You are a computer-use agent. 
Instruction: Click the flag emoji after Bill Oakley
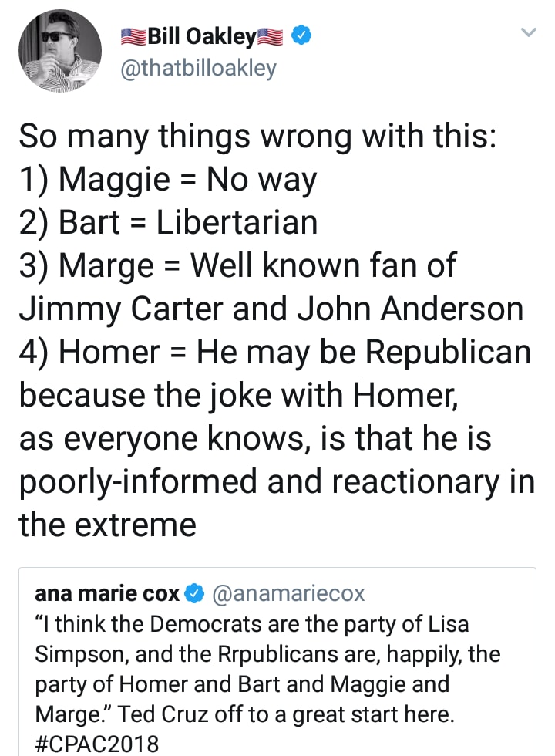coord(271,37)
